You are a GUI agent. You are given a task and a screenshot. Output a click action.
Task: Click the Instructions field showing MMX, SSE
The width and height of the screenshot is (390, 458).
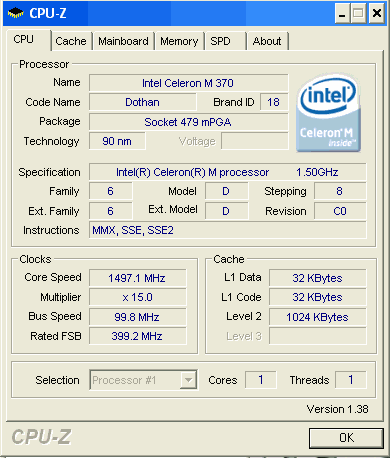(x=228, y=230)
